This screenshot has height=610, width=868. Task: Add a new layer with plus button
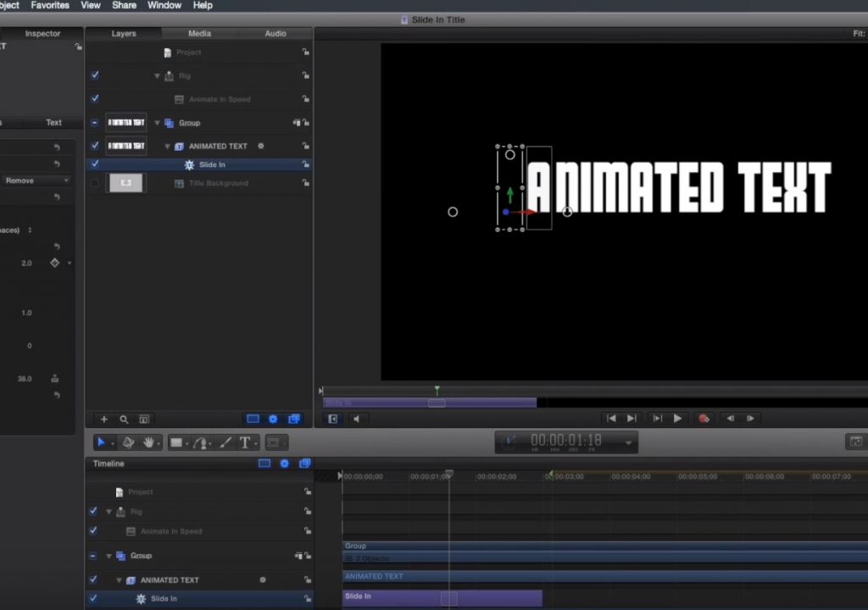point(103,419)
